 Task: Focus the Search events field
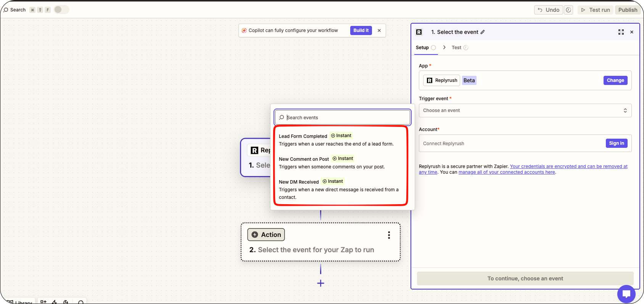pyautogui.click(x=343, y=117)
